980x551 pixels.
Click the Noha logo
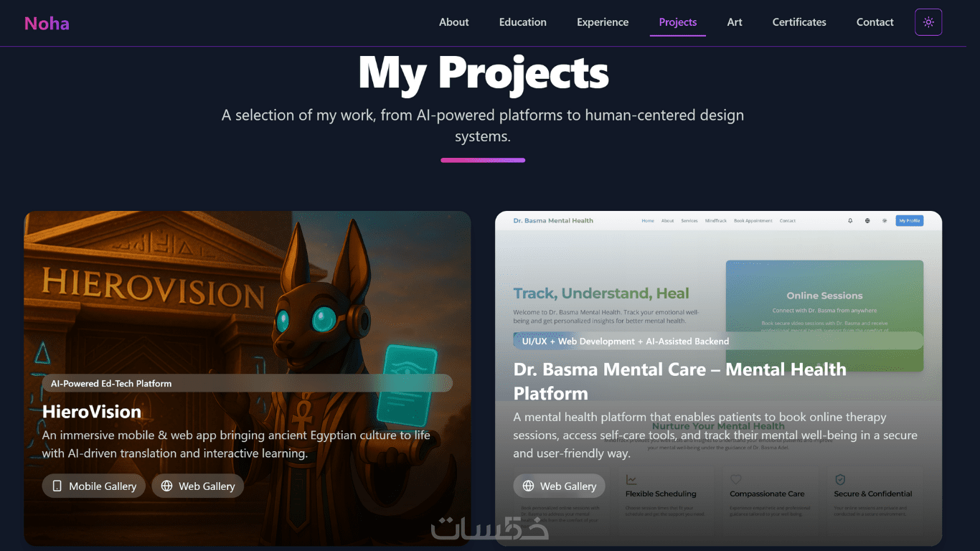coord(47,24)
